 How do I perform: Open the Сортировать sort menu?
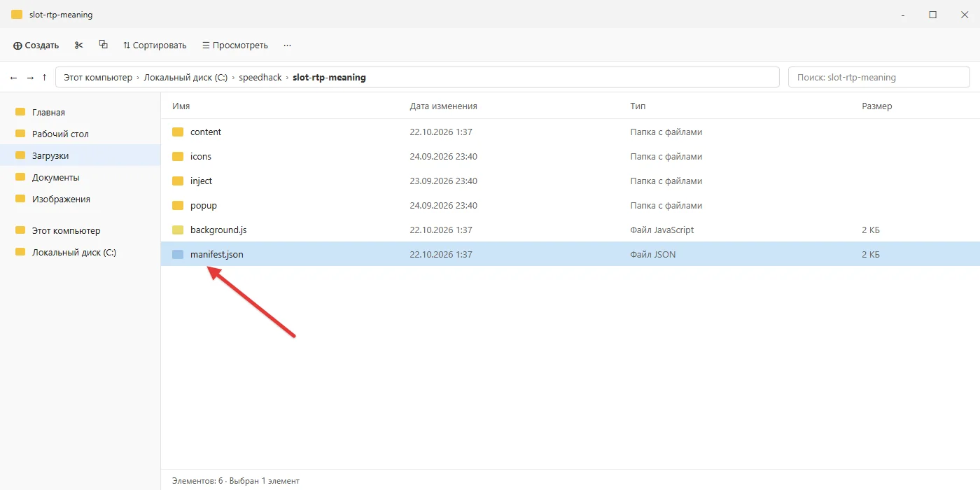point(155,45)
